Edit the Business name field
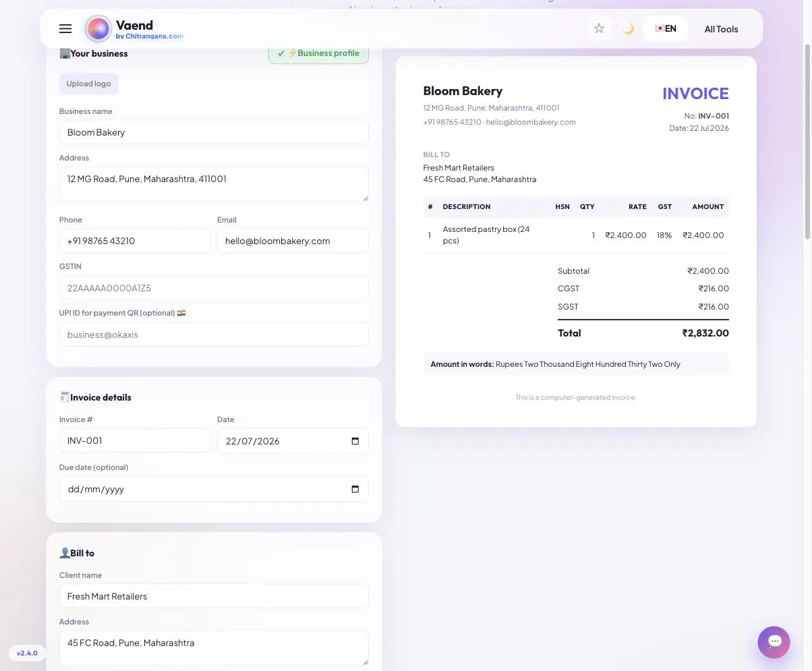The image size is (812, 671). [214, 132]
